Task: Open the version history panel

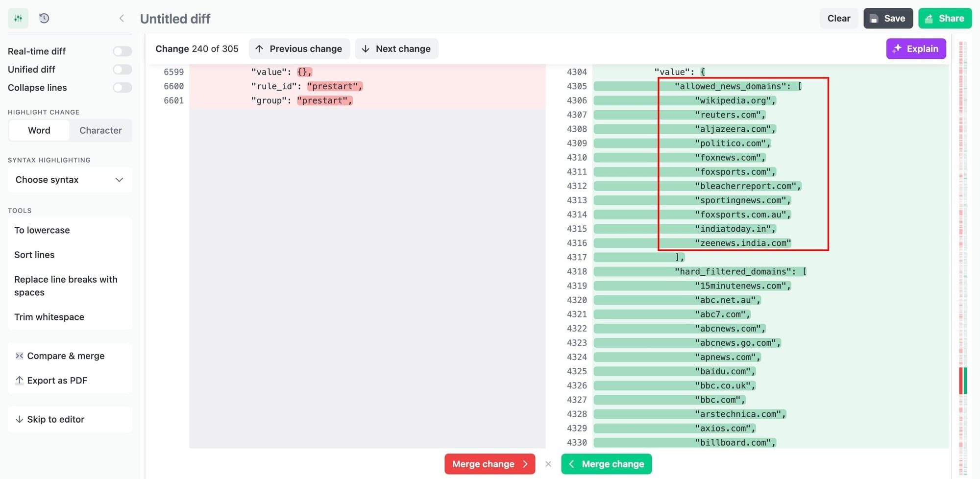Action: pyautogui.click(x=44, y=18)
